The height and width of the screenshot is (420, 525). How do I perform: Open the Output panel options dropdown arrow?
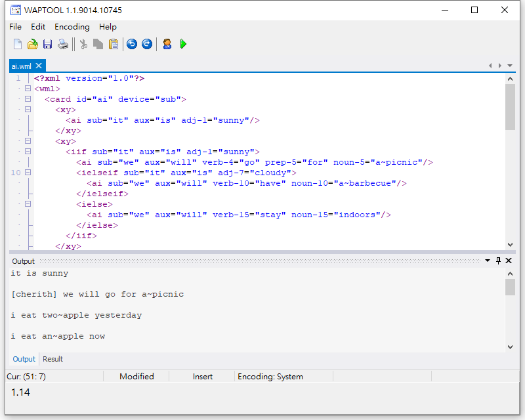pyautogui.click(x=488, y=261)
